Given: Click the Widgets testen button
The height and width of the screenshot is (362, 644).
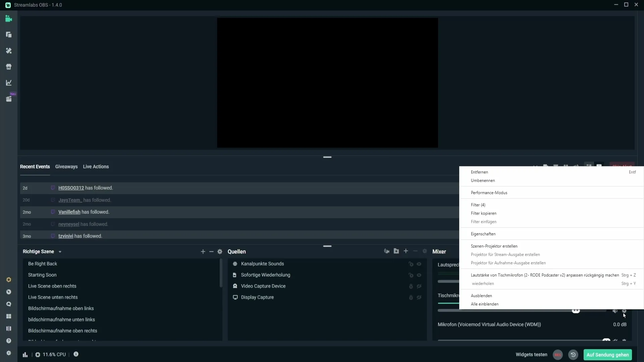Looking at the screenshot, I should pos(531,355).
